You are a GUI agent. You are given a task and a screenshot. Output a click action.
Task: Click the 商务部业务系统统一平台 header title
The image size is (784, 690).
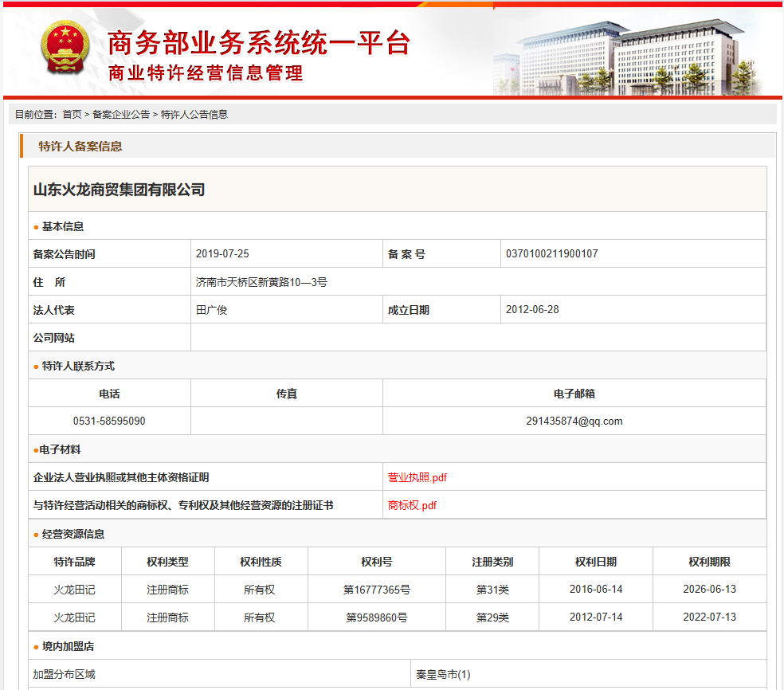[x=259, y=43]
